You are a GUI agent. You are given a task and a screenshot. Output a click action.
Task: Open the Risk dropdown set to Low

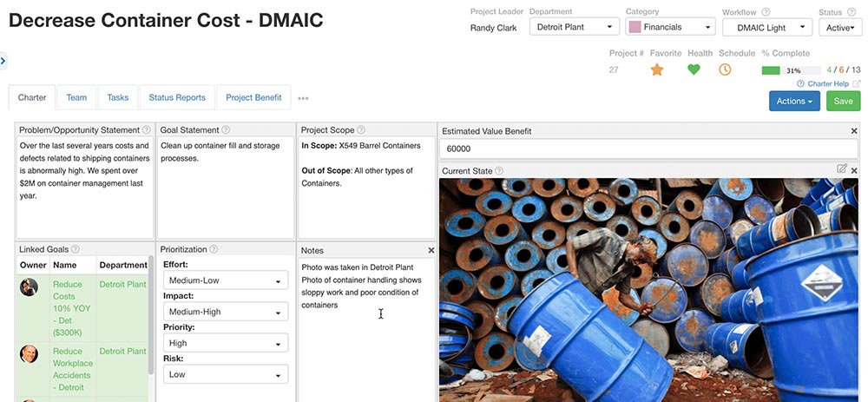point(226,374)
